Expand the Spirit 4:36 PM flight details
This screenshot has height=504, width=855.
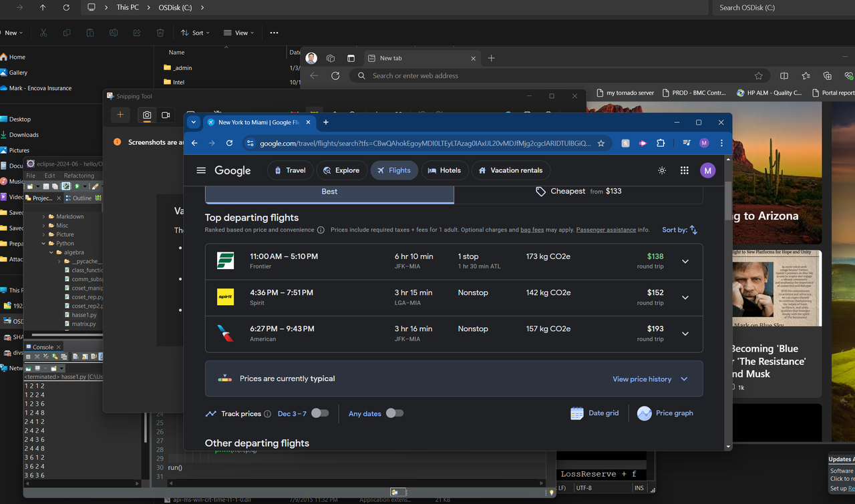click(685, 298)
